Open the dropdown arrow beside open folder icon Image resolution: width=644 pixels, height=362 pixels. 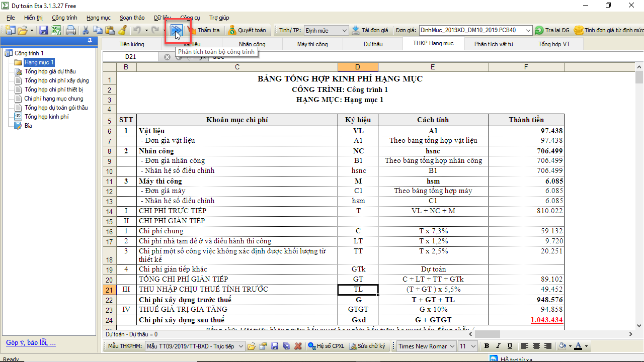32,30
